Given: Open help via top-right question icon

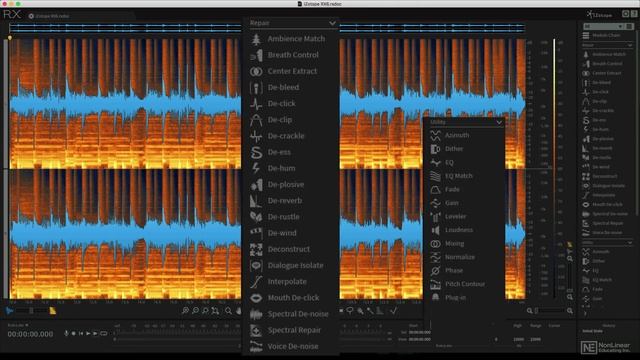Looking at the screenshot, I should tap(634, 14).
